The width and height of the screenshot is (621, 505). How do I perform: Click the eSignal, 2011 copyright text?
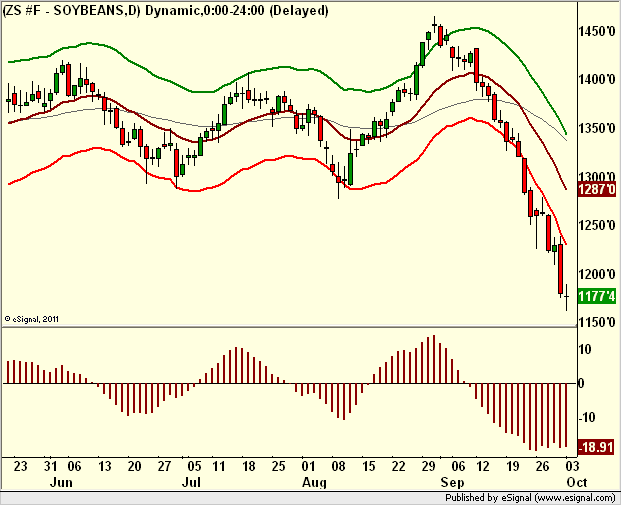[32, 319]
